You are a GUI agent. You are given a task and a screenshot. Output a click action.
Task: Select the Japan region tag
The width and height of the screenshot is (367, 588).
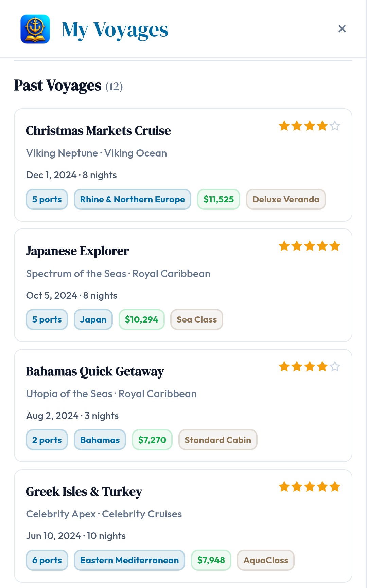click(93, 319)
